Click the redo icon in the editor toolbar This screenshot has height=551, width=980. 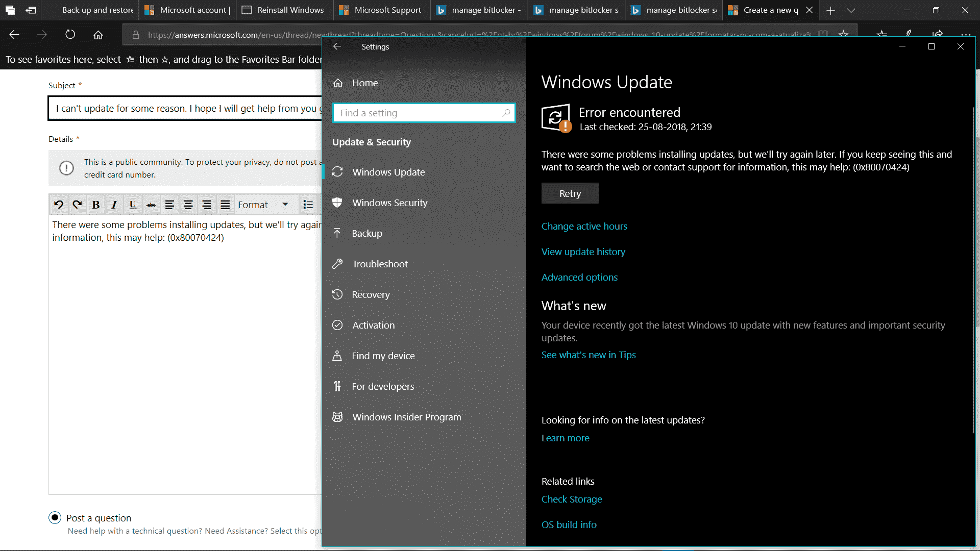[x=77, y=205]
